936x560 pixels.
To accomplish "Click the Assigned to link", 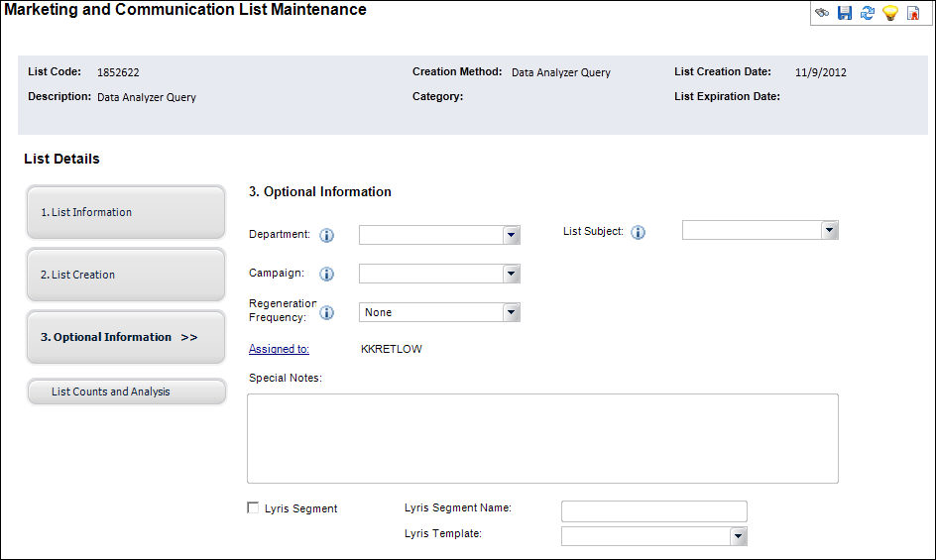I will coord(279,349).
